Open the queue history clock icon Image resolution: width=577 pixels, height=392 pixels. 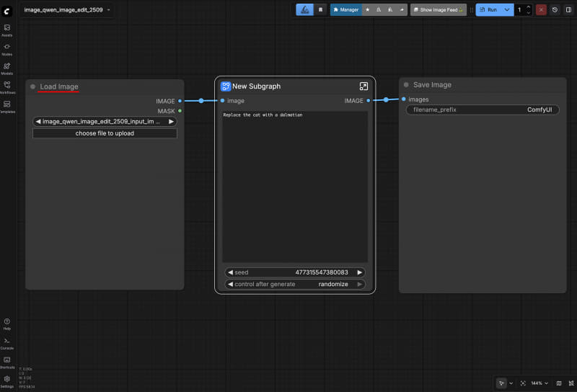[x=555, y=10]
